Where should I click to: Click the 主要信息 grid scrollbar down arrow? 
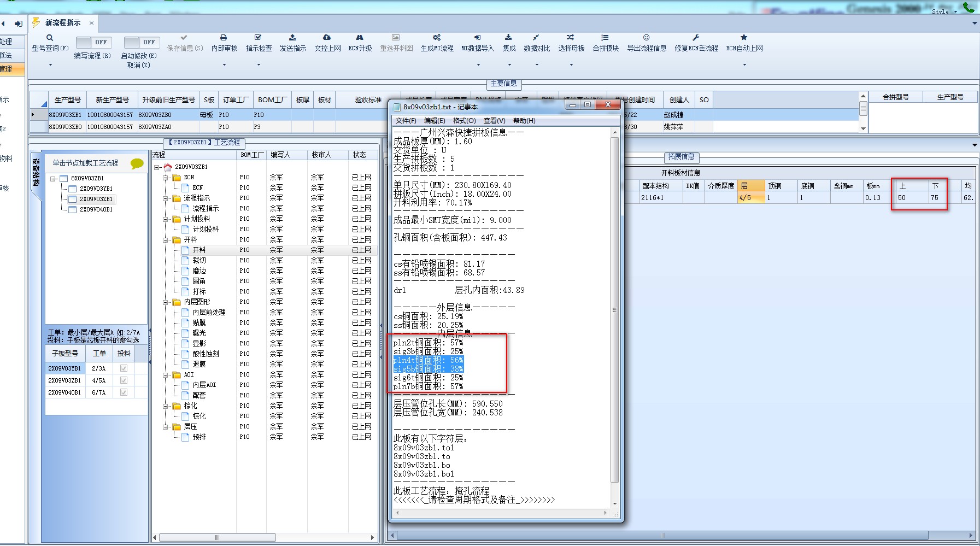(x=864, y=128)
